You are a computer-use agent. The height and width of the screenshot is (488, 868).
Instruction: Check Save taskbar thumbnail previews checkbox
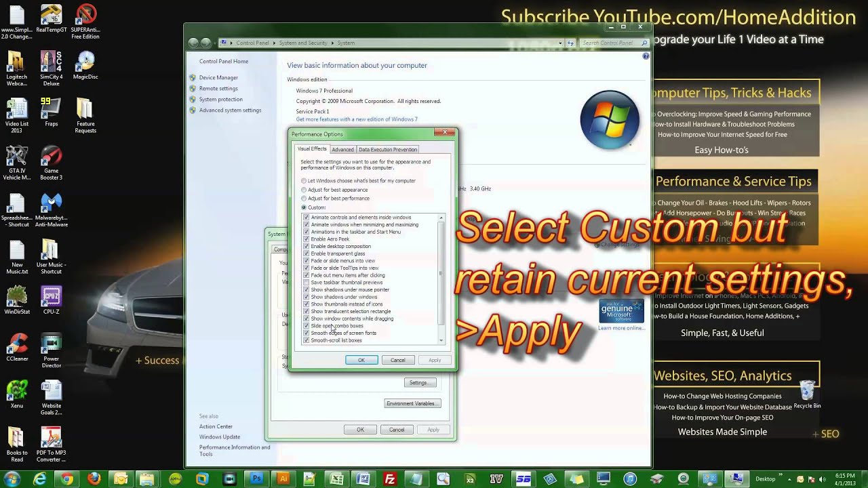click(x=306, y=283)
